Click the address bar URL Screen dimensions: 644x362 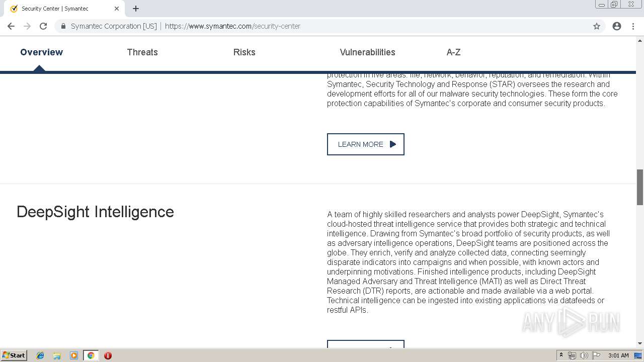point(232,26)
